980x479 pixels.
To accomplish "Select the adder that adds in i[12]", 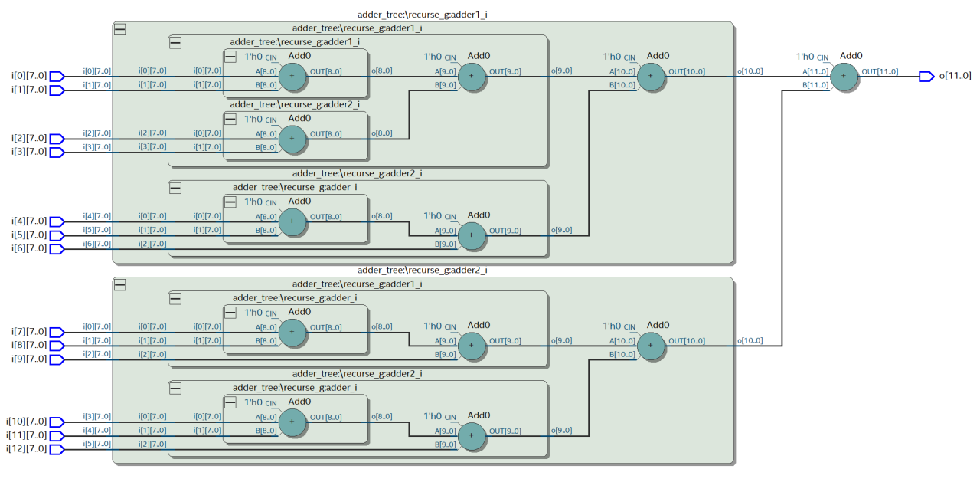I will click(472, 436).
